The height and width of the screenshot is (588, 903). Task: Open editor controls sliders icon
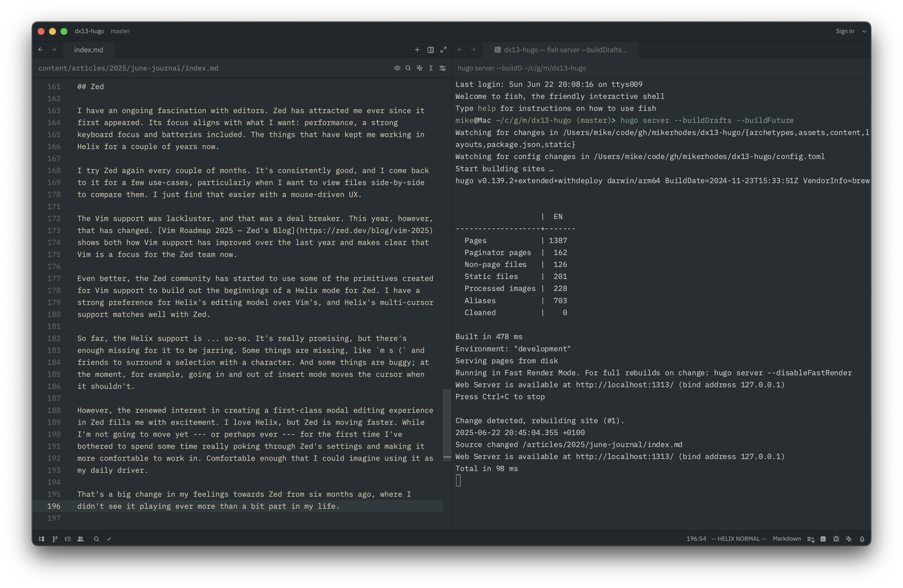(442, 68)
